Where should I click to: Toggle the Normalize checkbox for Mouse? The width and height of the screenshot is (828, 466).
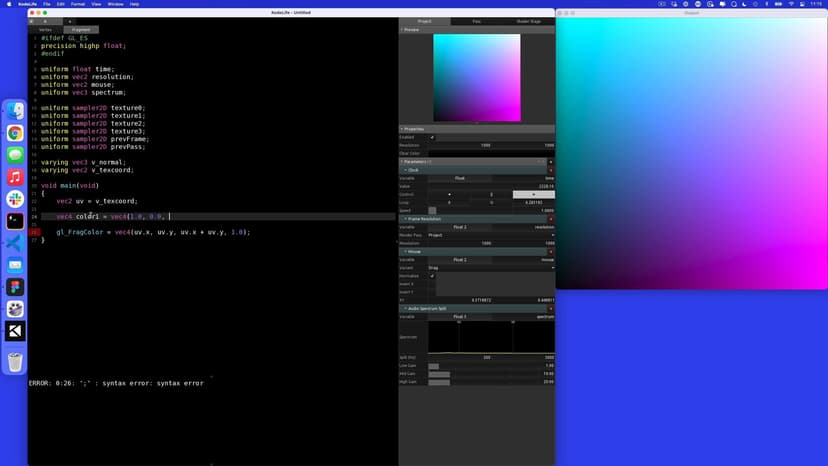[432, 276]
